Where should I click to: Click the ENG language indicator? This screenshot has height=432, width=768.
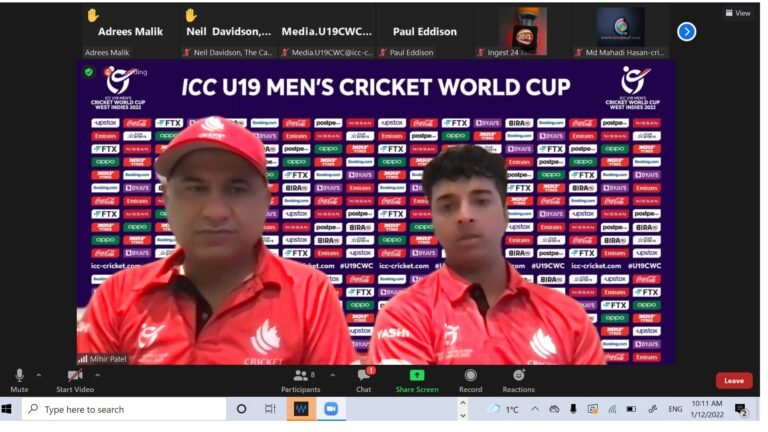tap(675, 409)
